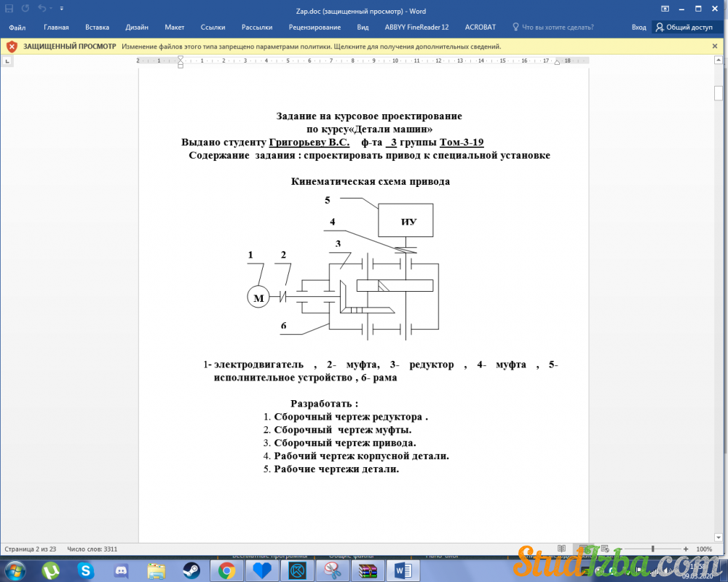Click the zoom slider handle
The image size is (728, 582).
click(653, 549)
